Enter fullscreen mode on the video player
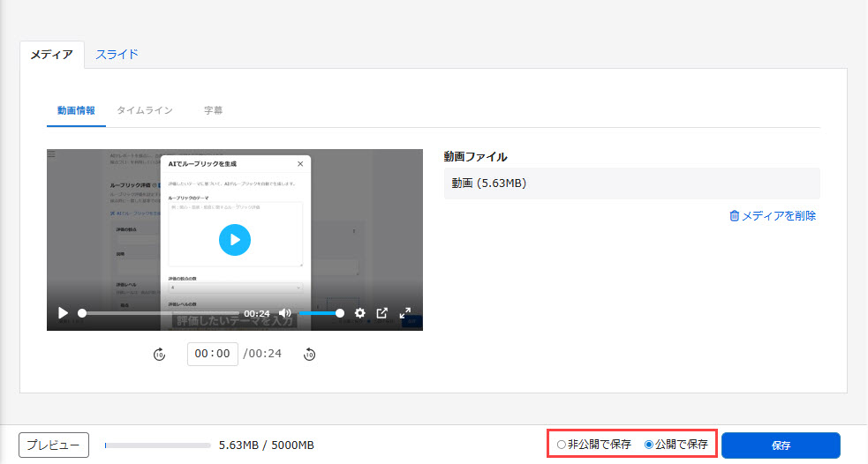 (x=405, y=313)
